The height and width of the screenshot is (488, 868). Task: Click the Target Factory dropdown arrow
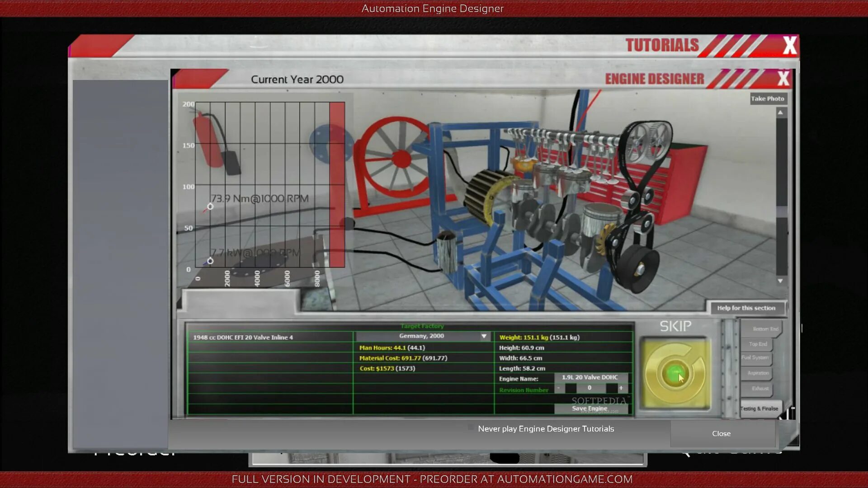[484, 336]
